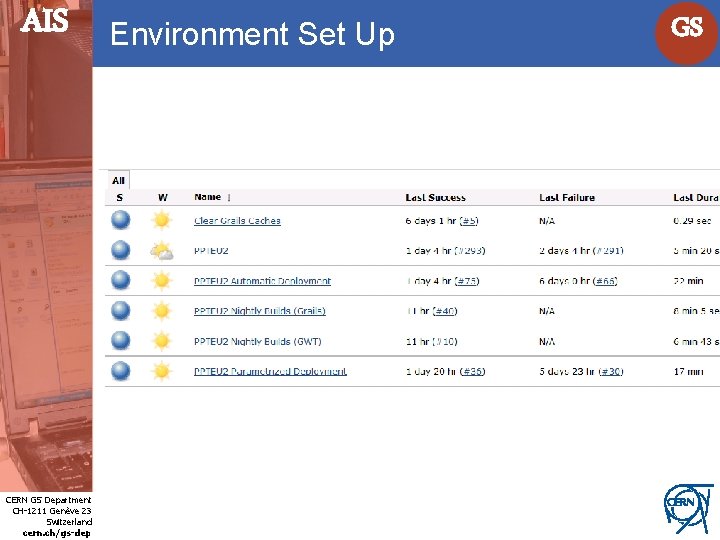720x540 pixels.
Task: Click the 0.29 sec duration value
Action: click(692, 221)
